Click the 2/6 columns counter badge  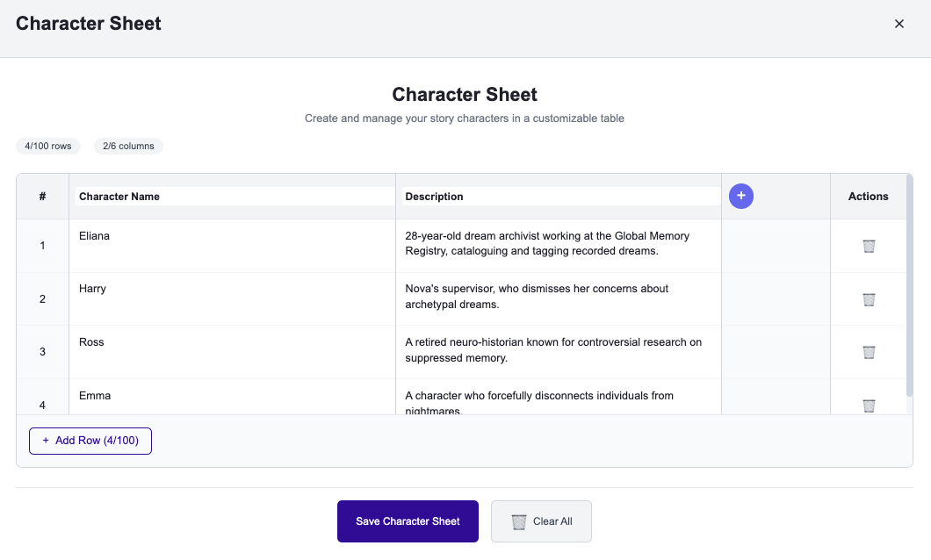click(128, 146)
